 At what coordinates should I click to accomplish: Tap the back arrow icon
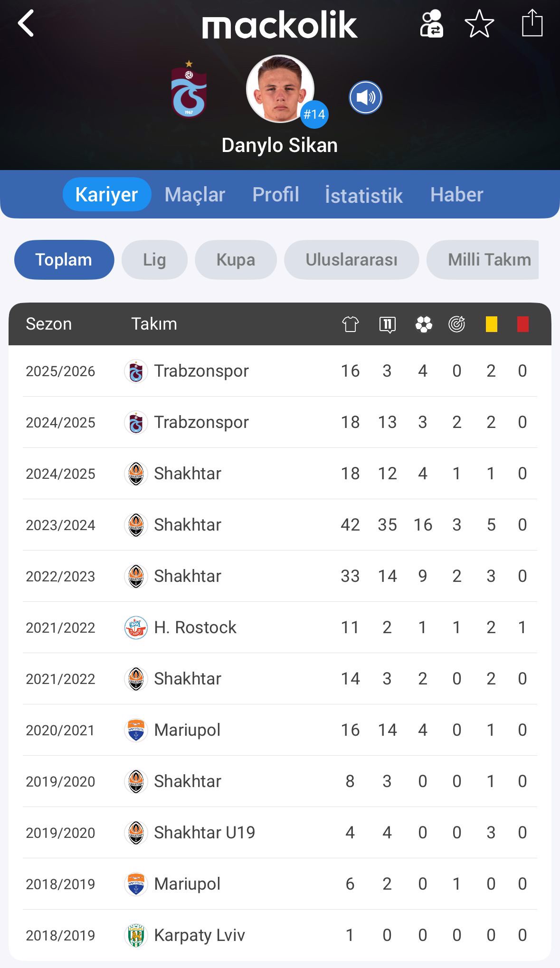point(26,23)
